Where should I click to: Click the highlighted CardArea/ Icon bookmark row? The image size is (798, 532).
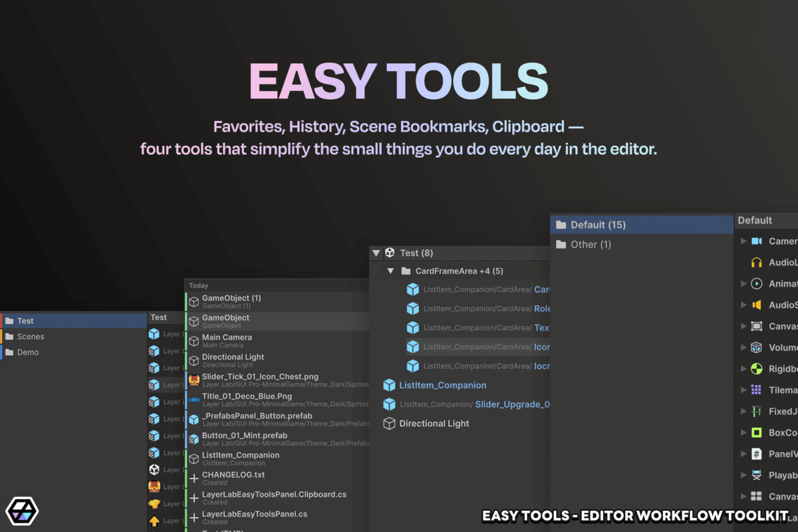(478, 346)
